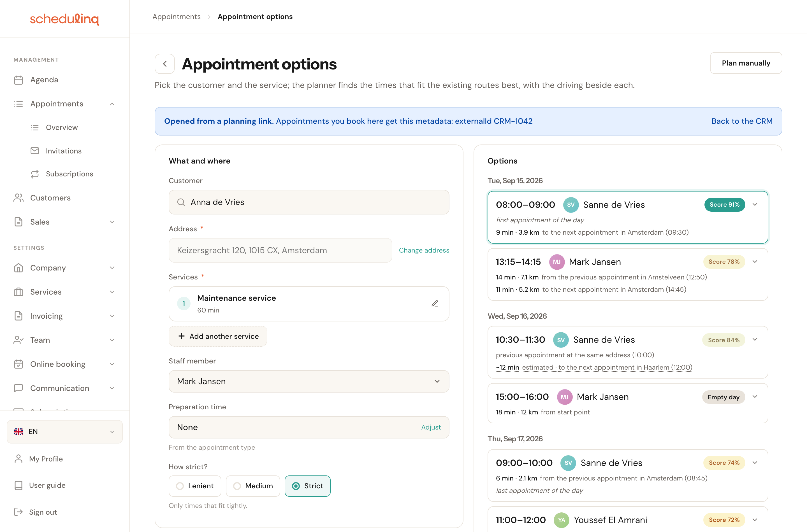Screen dimensions: 807x532
Task: Expand the 15:00–16:00 Empty day option
Action: click(755, 397)
